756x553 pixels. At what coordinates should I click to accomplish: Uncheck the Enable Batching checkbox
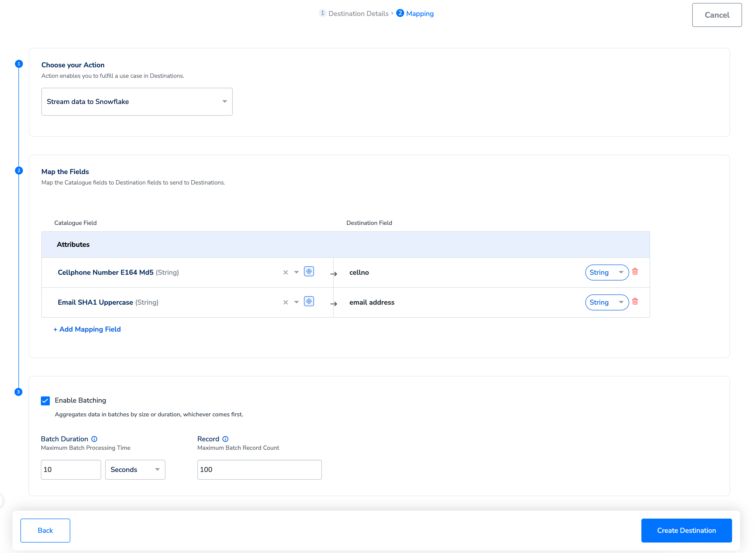46,401
